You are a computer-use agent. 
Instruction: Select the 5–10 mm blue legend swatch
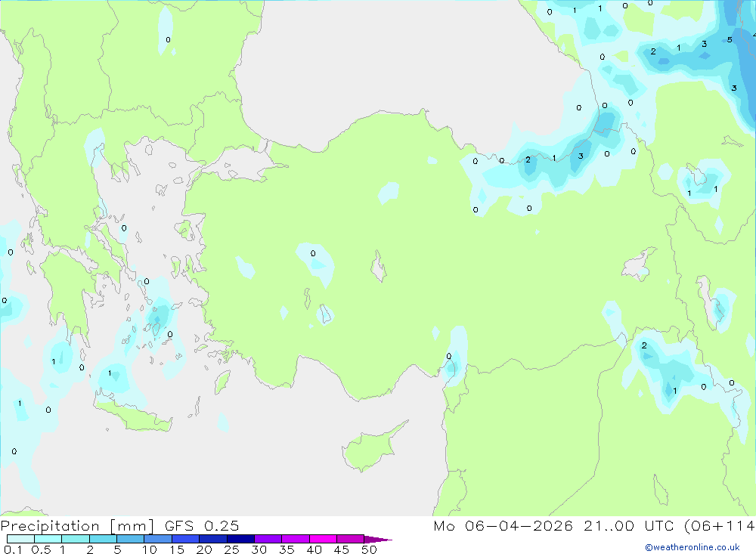(x=130, y=539)
